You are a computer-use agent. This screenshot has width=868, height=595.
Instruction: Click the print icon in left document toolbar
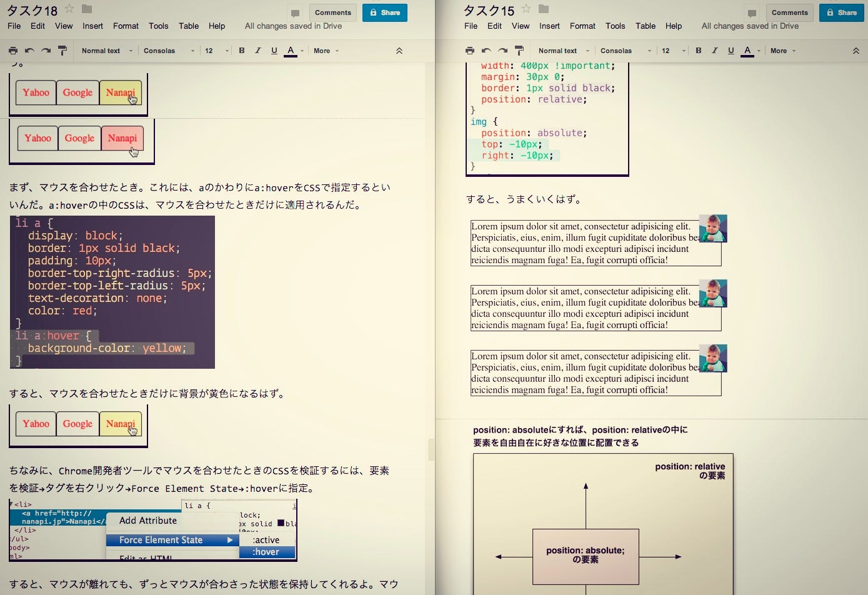point(13,51)
